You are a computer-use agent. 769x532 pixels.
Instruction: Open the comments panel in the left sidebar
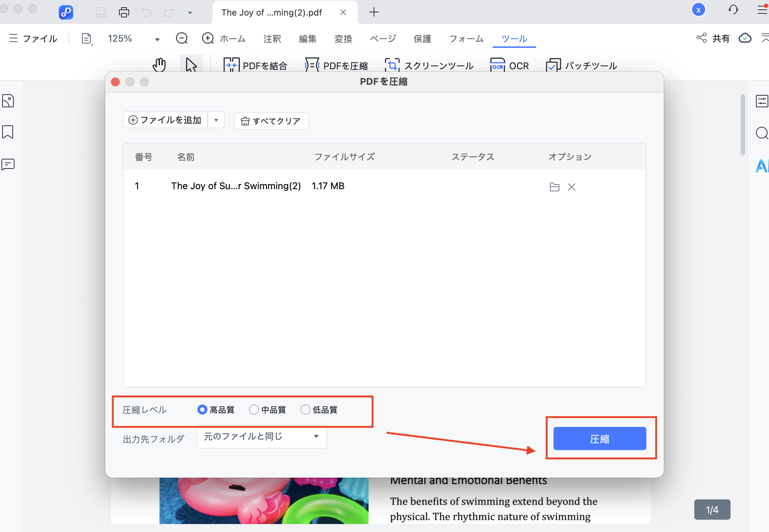[8, 165]
